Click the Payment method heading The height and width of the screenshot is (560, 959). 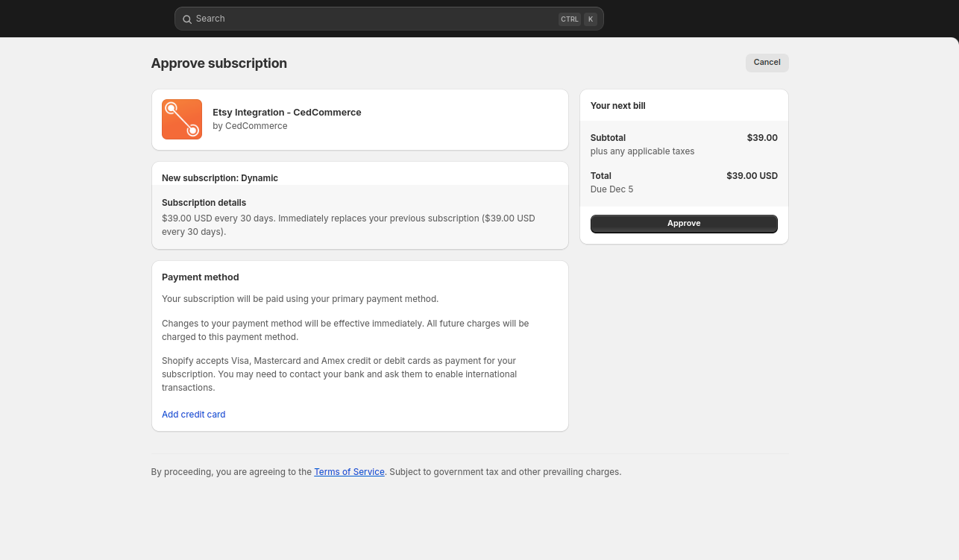point(200,277)
